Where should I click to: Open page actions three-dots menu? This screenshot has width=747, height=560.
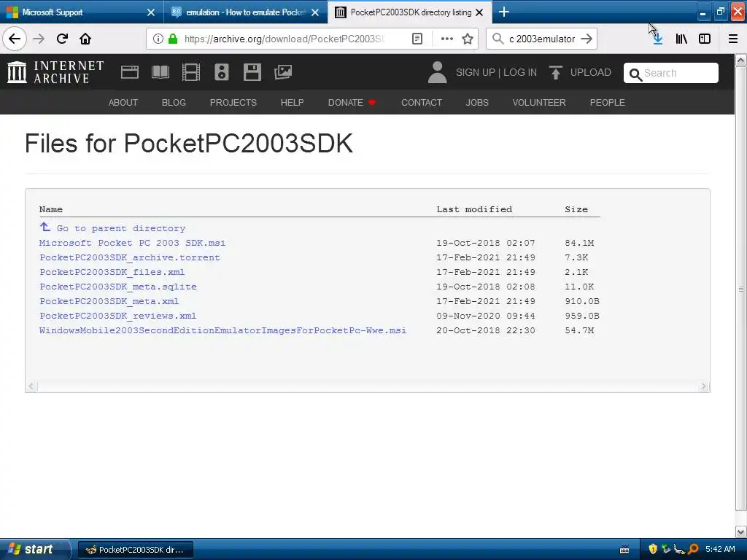447,39
